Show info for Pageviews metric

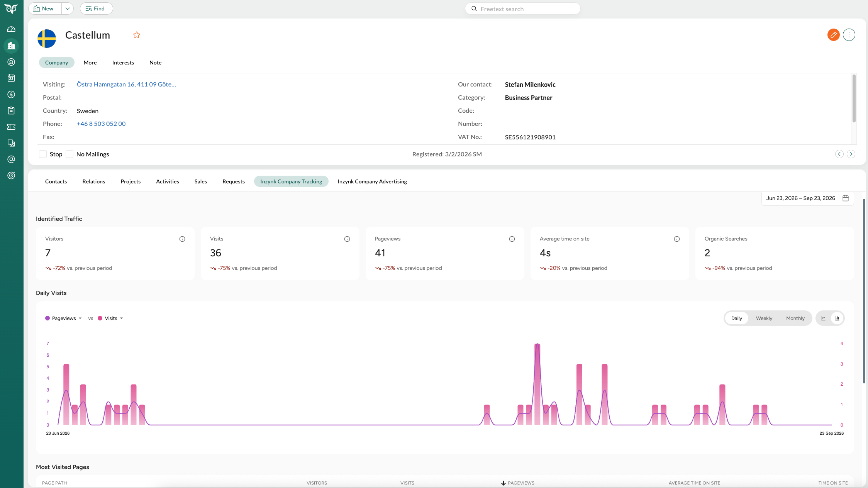(512, 239)
